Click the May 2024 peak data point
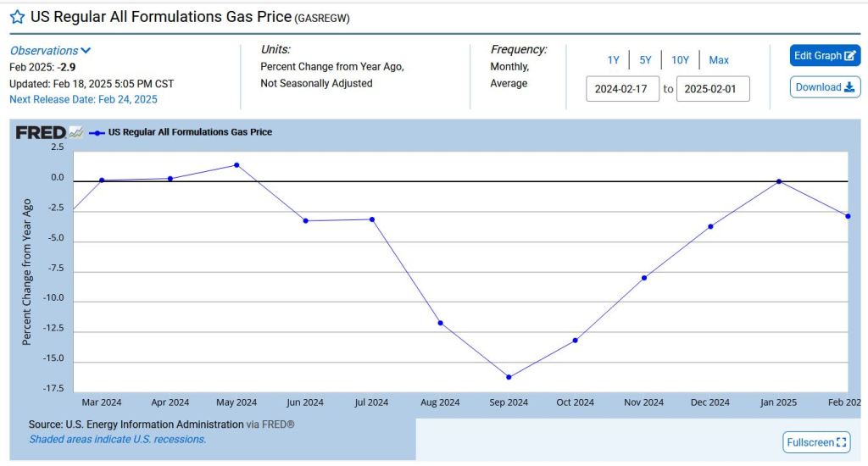Viewport: 868px width, 466px height. [236, 165]
